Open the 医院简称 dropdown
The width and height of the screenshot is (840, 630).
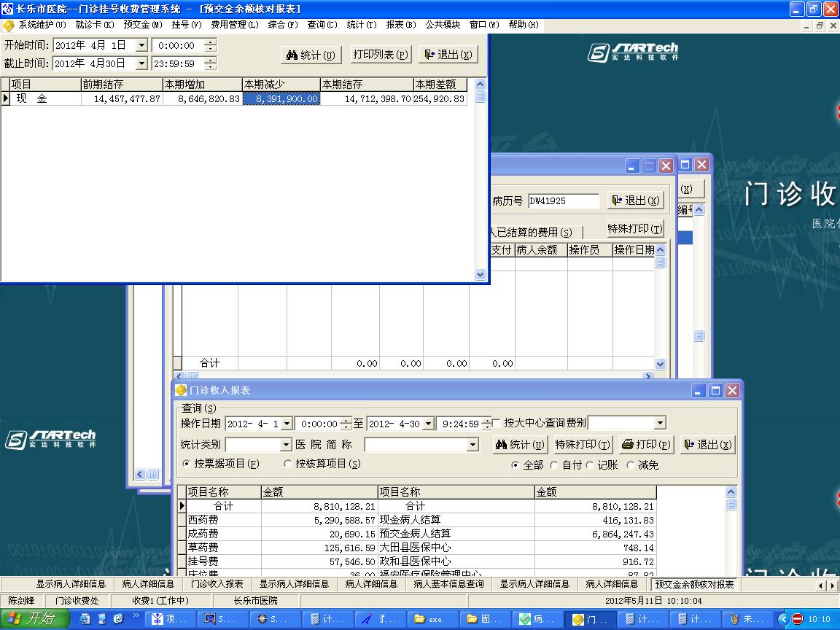click(x=472, y=445)
